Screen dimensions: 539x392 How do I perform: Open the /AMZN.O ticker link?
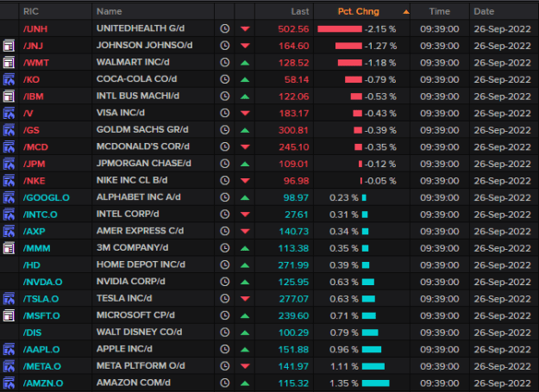43,383
